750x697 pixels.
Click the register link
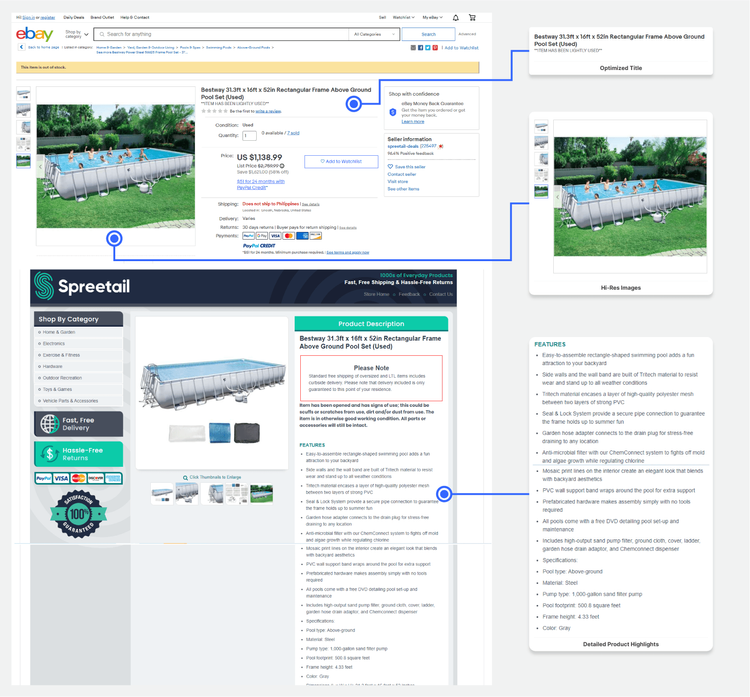tap(47, 18)
